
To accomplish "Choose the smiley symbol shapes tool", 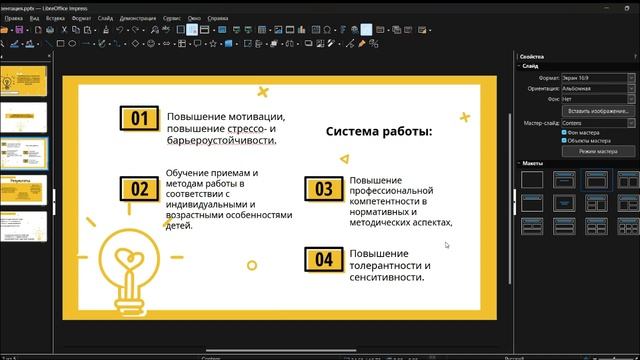I will [151, 43].
